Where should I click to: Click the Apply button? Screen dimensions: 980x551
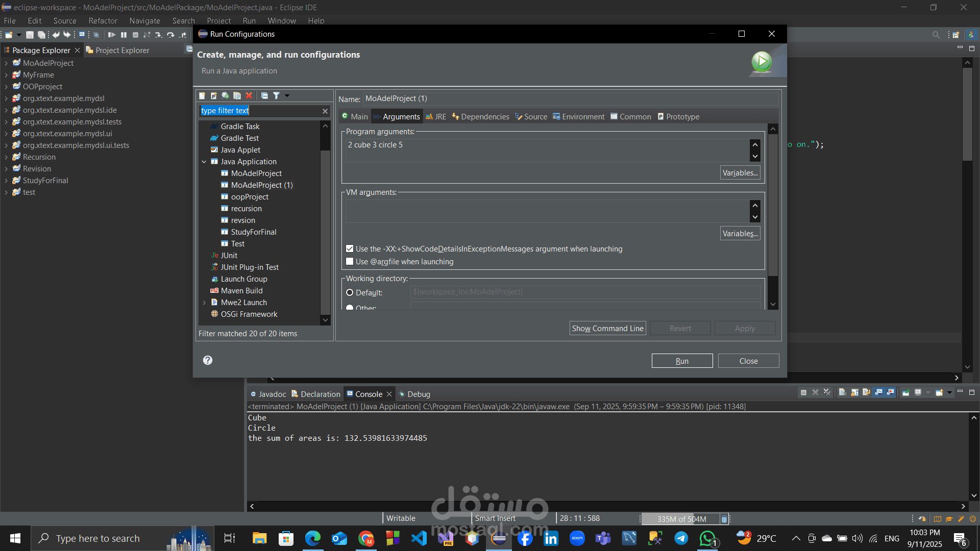pos(745,328)
